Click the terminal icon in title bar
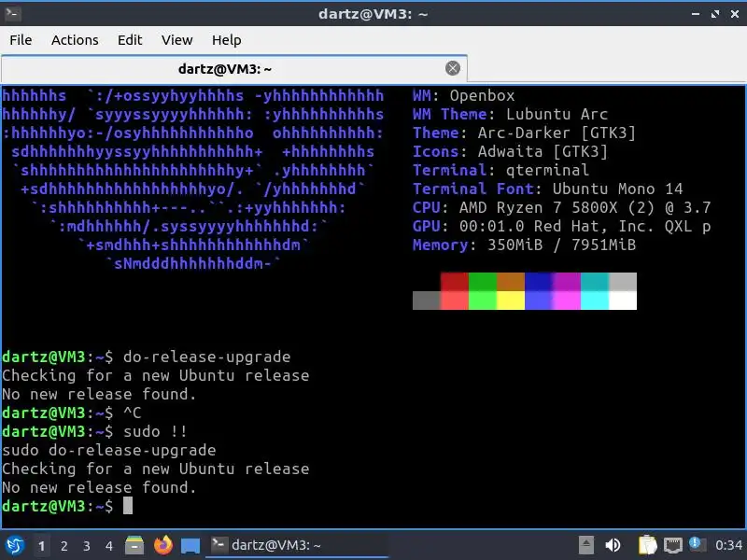 [x=12, y=13]
